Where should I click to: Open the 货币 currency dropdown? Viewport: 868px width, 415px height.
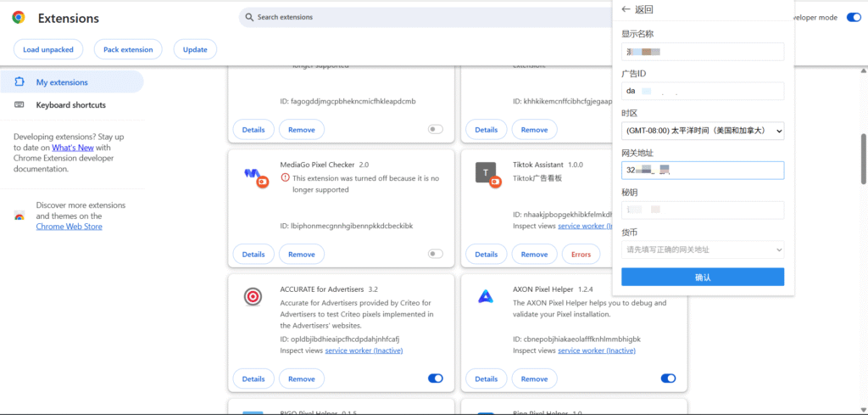(x=703, y=250)
